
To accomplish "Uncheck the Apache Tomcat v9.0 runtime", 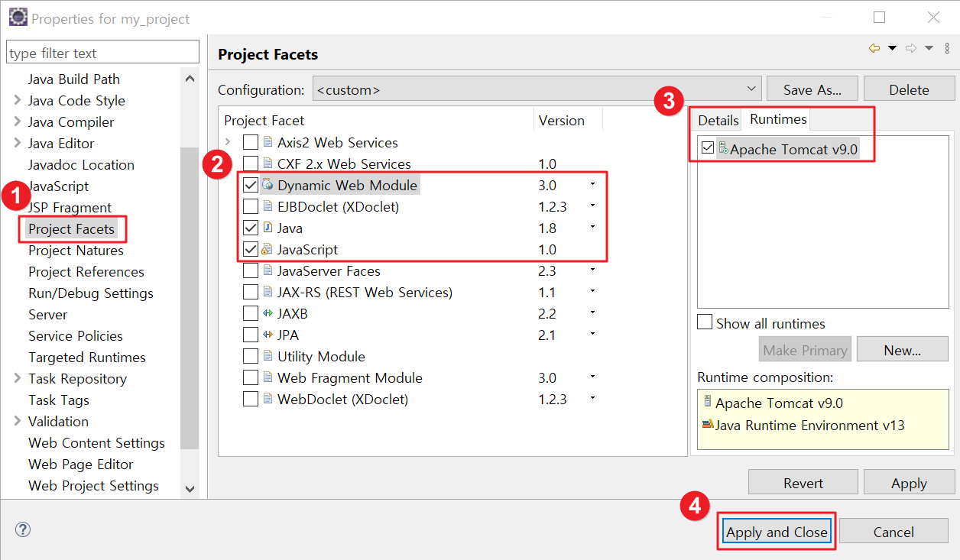I will pos(707,148).
